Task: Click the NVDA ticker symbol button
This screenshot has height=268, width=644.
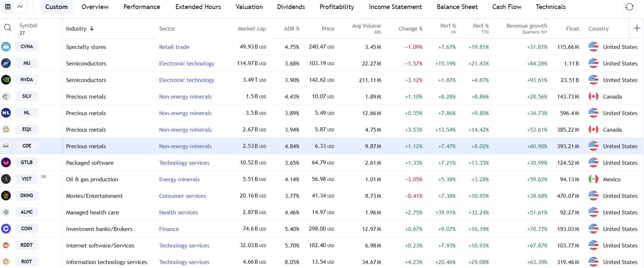Action: click(27, 80)
